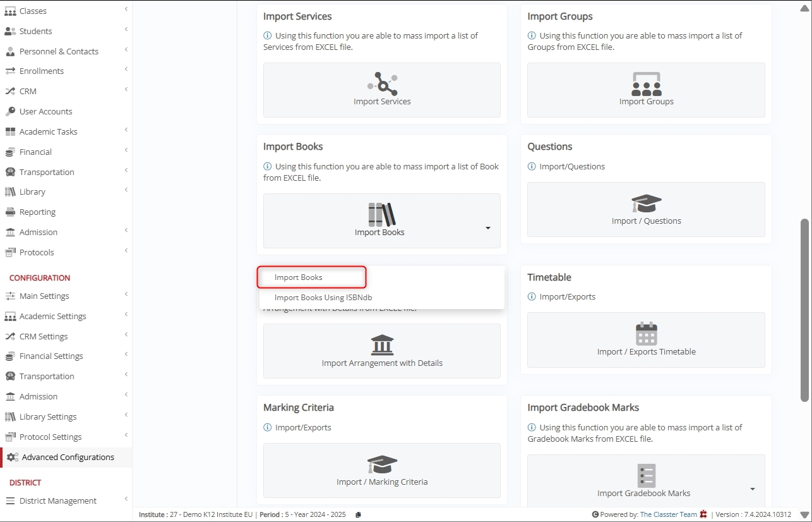Image resolution: width=812 pixels, height=522 pixels.
Task: Select Import Books from the dropdown menu
Action: coord(299,277)
